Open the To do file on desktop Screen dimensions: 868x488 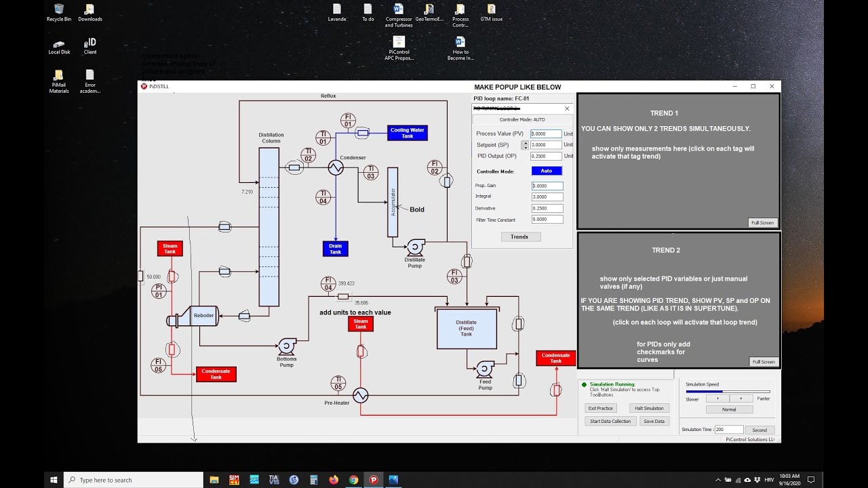tap(368, 13)
